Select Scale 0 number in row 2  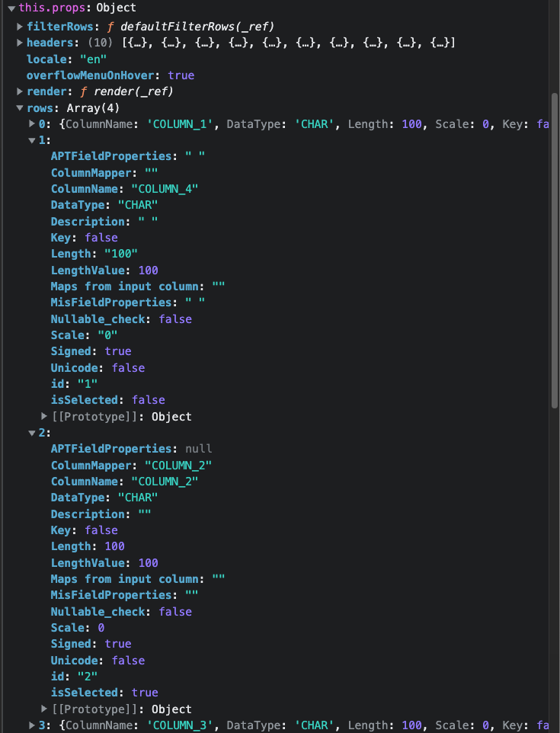point(101,628)
